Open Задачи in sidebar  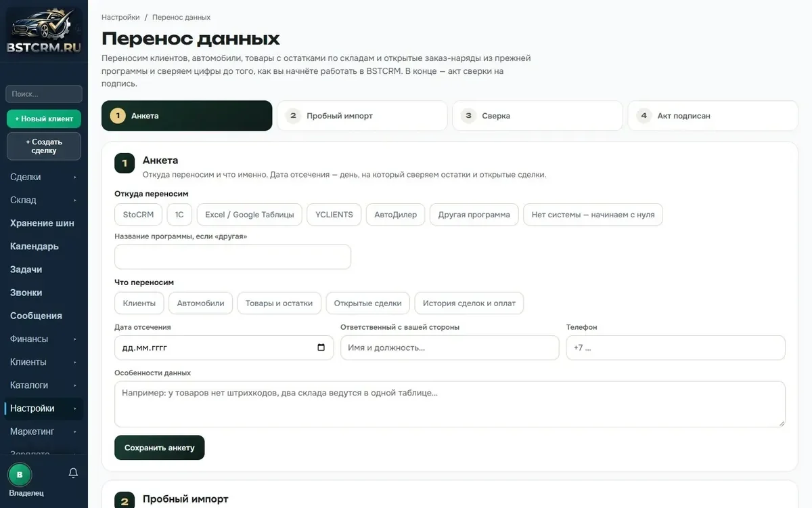(43, 269)
